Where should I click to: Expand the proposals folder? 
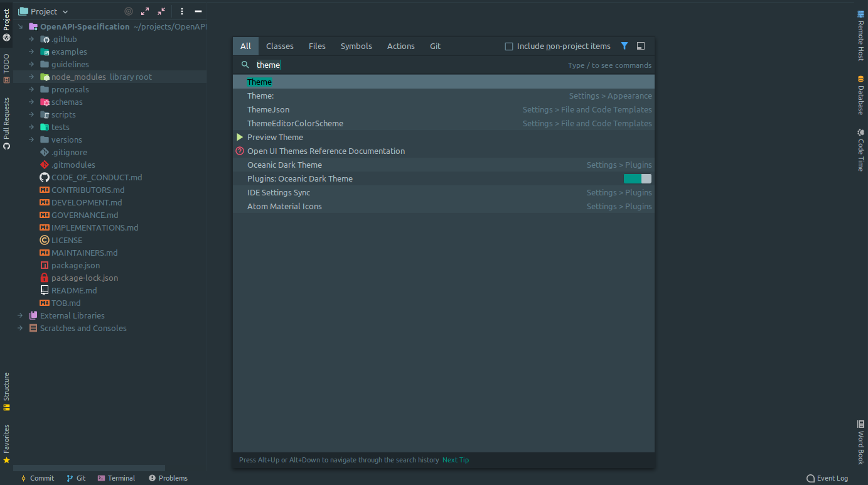point(31,89)
